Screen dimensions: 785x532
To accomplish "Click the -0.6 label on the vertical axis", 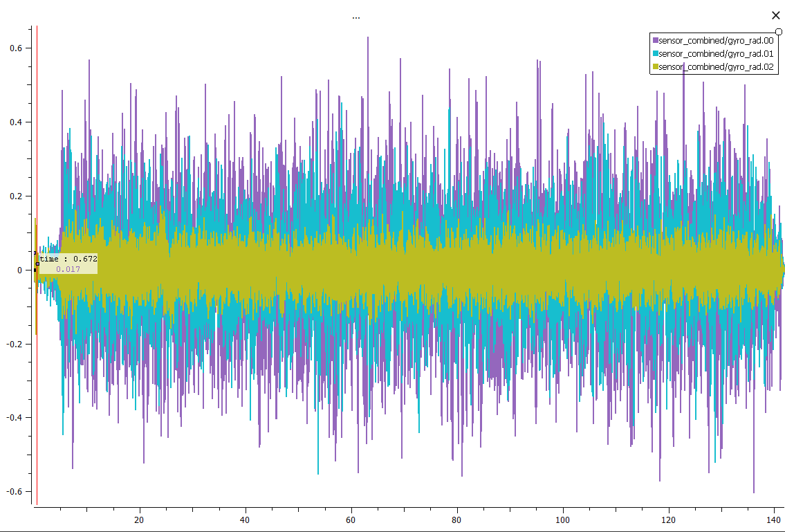I will click(14, 492).
